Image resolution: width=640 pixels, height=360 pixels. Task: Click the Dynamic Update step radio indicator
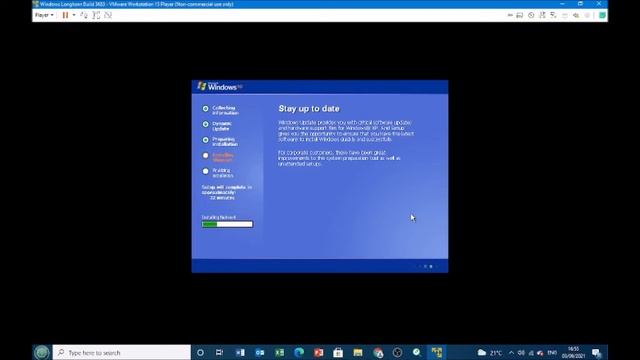click(205, 124)
